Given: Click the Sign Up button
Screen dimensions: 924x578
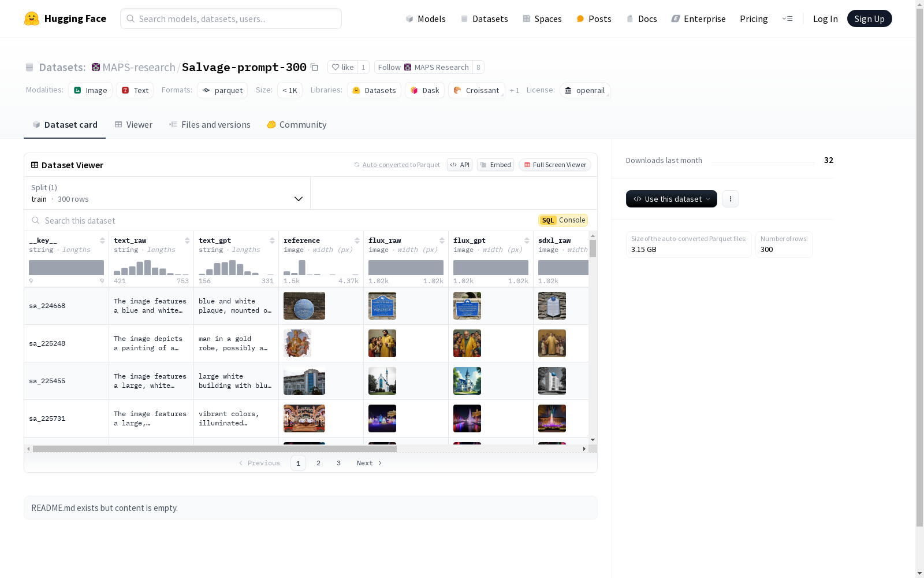Looking at the screenshot, I should [869, 18].
